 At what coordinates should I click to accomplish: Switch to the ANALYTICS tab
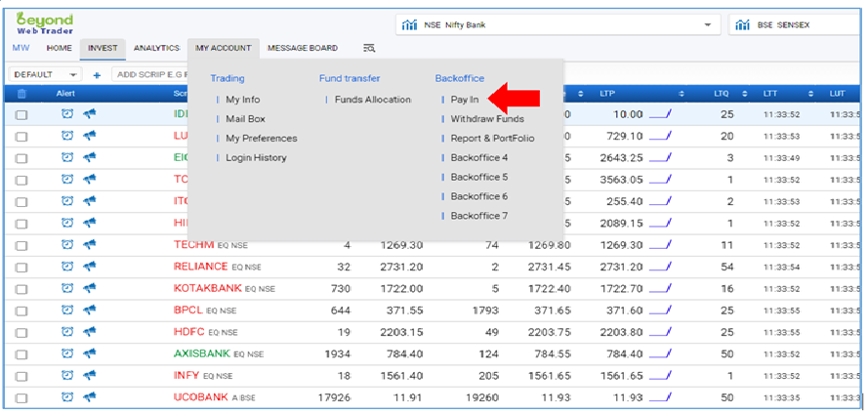[x=156, y=47]
